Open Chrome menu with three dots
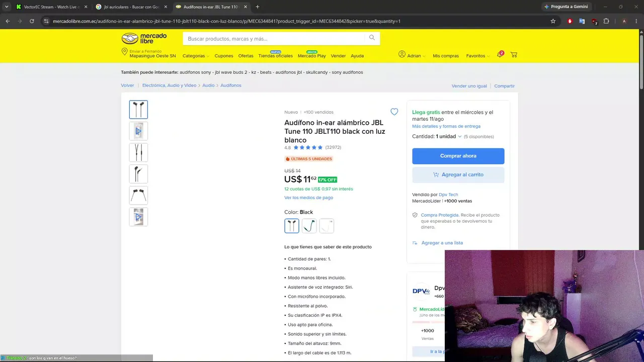Image resolution: width=644 pixels, height=362 pixels. tap(637, 21)
